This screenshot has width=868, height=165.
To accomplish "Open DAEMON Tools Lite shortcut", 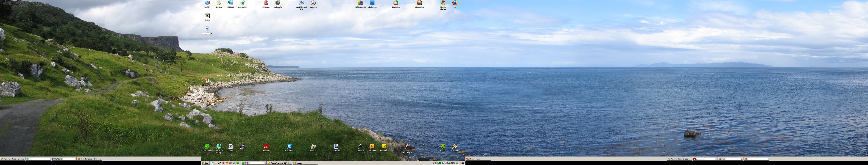I will [301, 5].
